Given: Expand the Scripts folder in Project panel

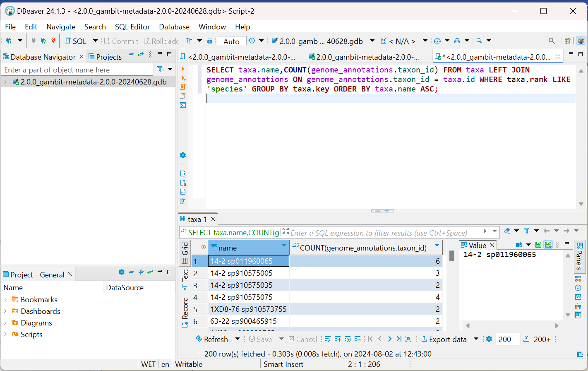Looking at the screenshot, I should [5, 335].
